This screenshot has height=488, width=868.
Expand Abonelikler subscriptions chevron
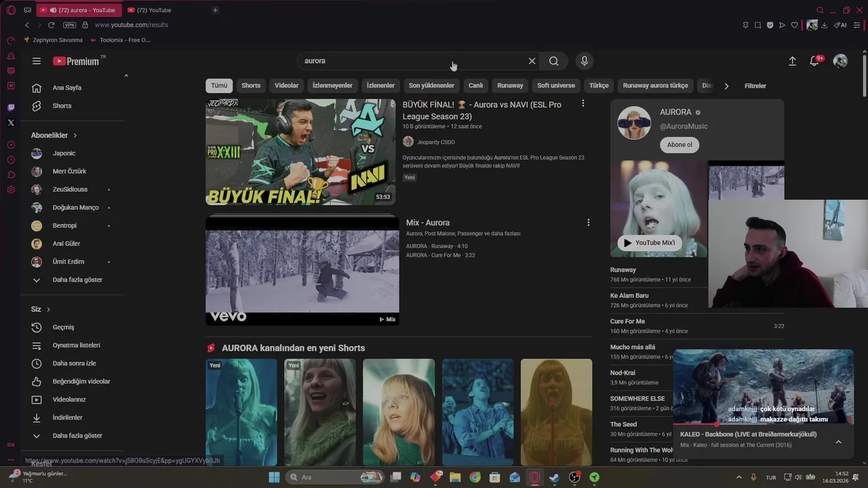pos(75,136)
